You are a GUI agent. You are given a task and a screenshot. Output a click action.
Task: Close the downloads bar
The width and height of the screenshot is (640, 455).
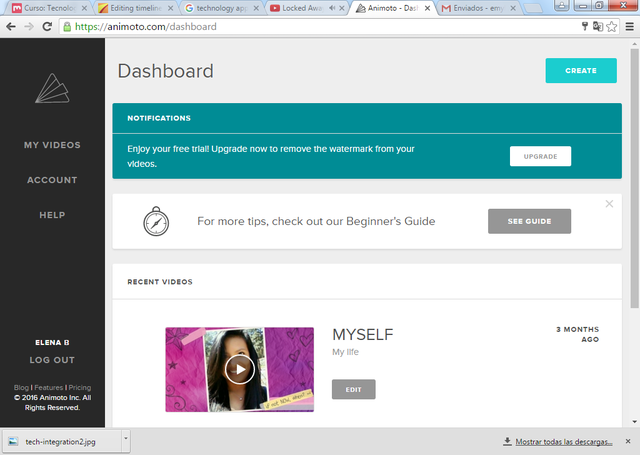click(628, 441)
